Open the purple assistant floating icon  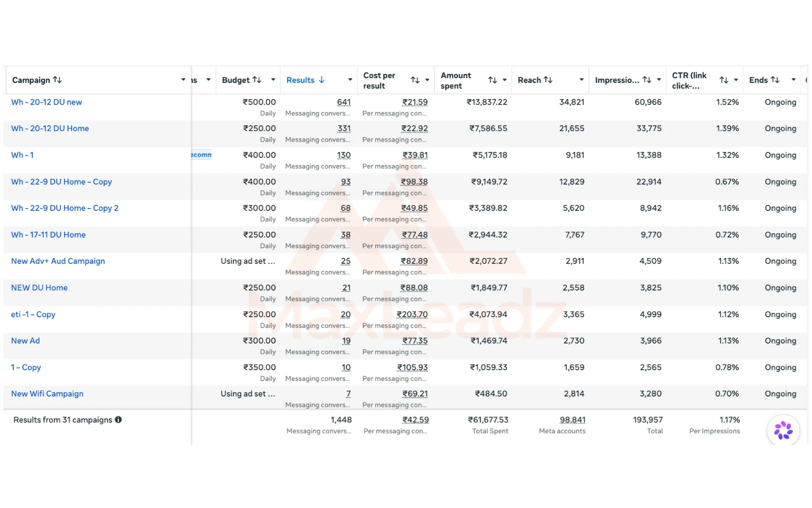tap(783, 430)
